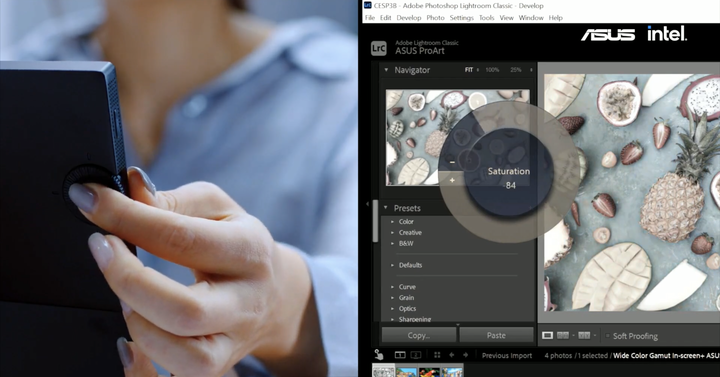Viewport: 720px width, 377px height.
Task: Set Navigator zoom to 100%
Action: (492, 70)
